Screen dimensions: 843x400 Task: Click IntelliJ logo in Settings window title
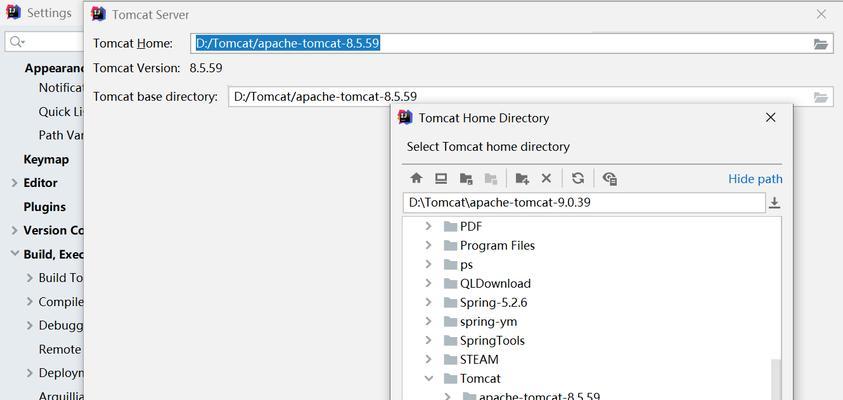[x=13, y=12]
